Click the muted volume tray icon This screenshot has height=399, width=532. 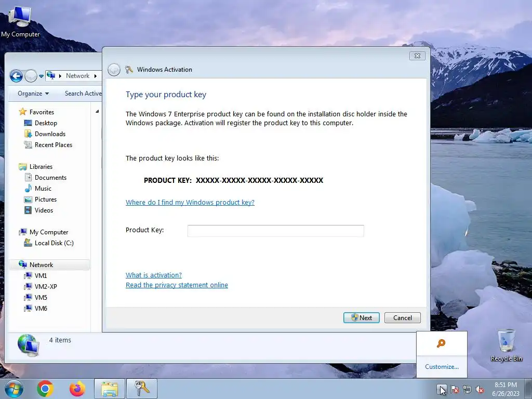[480, 390]
